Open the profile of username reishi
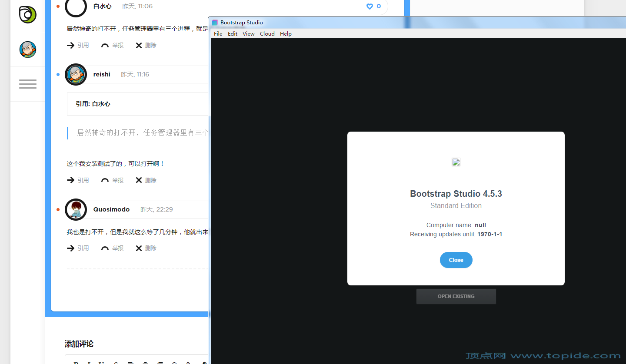The width and height of the screenshot is (626, 364). (102, 74)
